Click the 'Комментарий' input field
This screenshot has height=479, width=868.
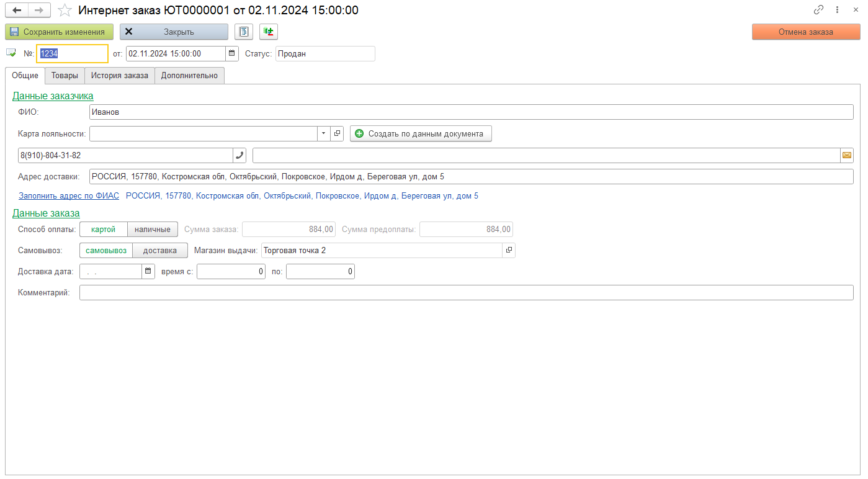coord(467,293)
